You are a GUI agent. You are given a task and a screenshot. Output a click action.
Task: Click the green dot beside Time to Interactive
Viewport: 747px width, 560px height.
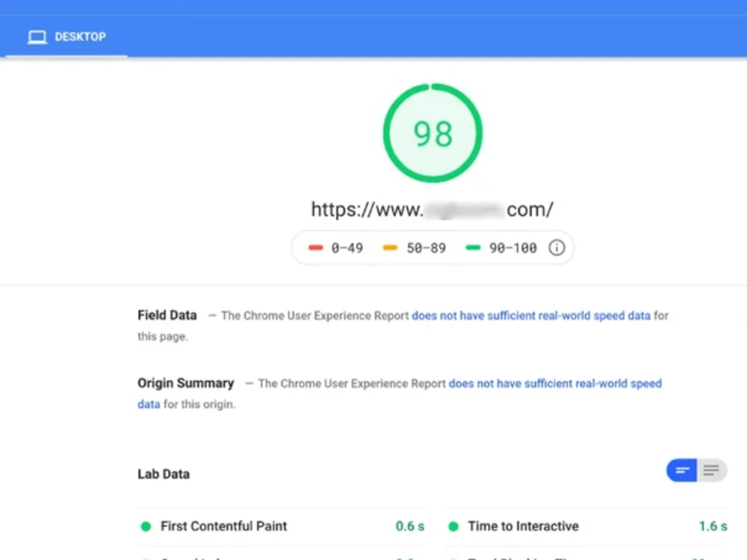[x=453, y=526]
